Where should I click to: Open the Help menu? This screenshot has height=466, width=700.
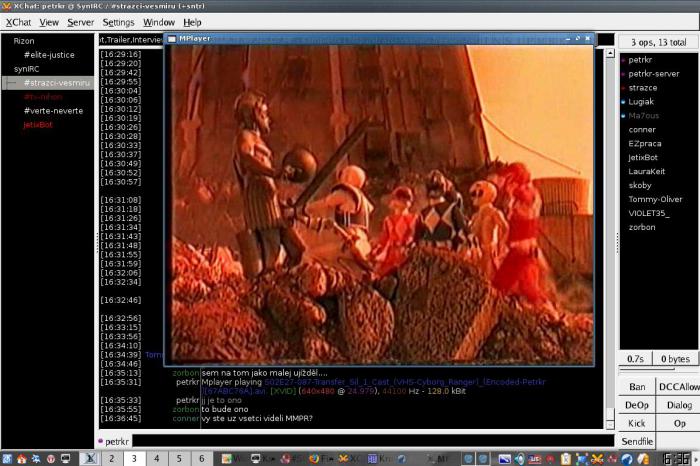[192, 22]
